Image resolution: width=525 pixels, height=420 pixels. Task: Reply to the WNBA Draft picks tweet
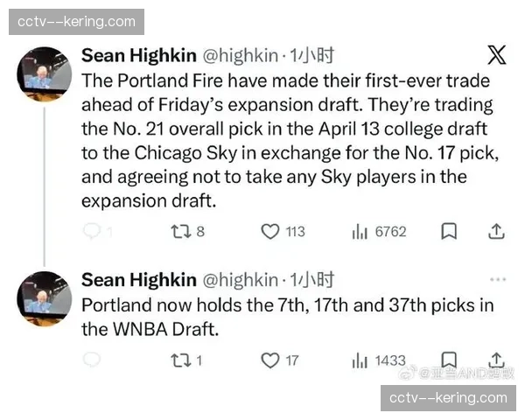[x=92, y=360]
